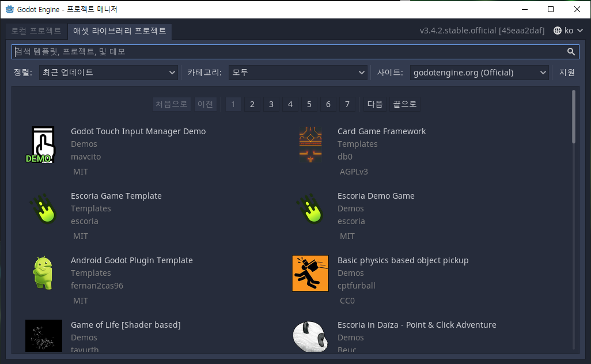Select 애셋 라이브러리 프로젝트 tab
The width and height of the screenshot is (591, 364).
pos(119,31)
